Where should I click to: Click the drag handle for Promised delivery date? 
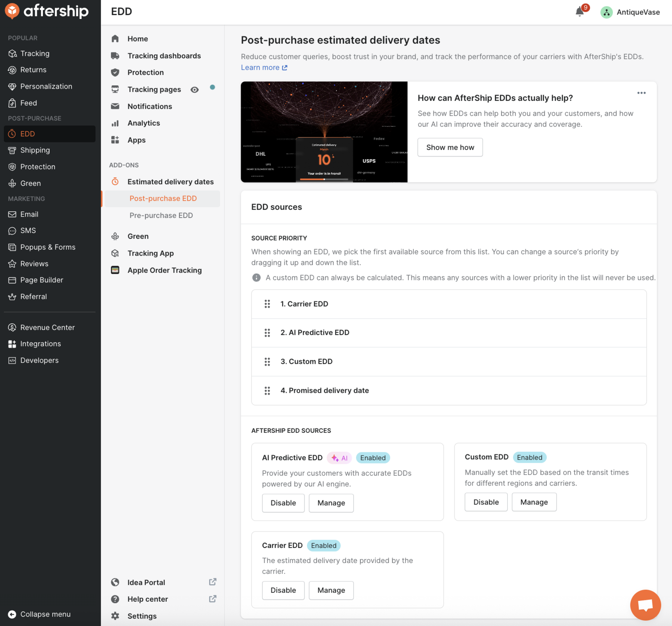[267, 390]
